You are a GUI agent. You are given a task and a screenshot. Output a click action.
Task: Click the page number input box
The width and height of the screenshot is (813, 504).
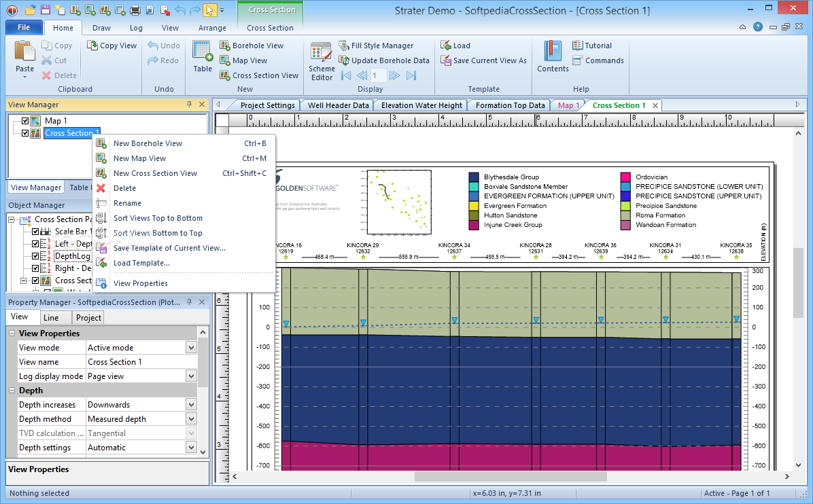(x=379, y=75)
